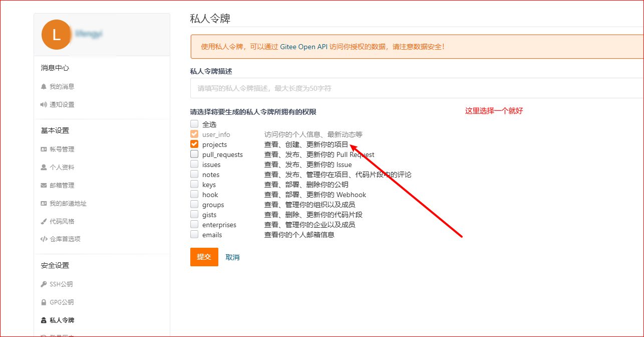
Task: Click the person icon beside 个人资料
Action: (44, 167)
